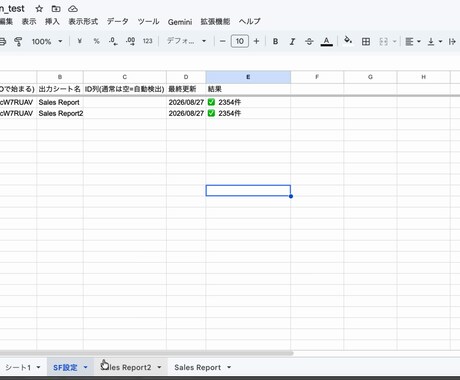460x380 pixels.
Task: Select the paint format tool
Action: [18, 41]
